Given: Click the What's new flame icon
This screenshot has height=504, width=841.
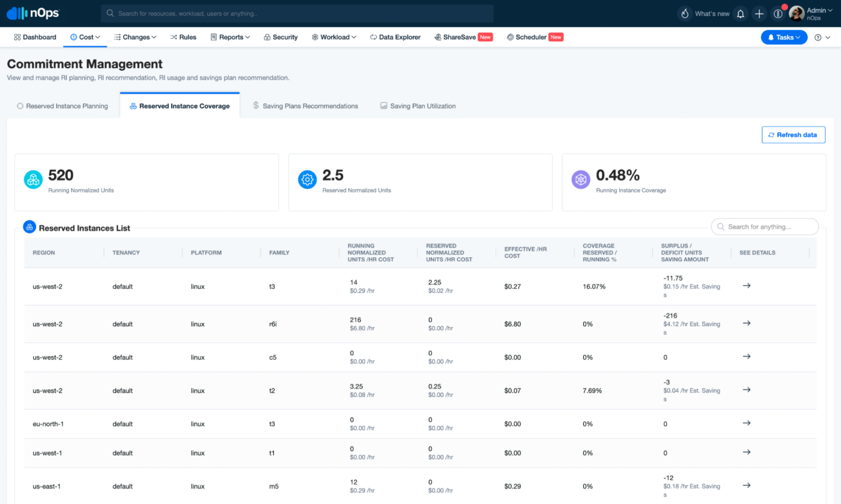Looking at the screenshot, I should pyautogui.click(x=684, y=13).
